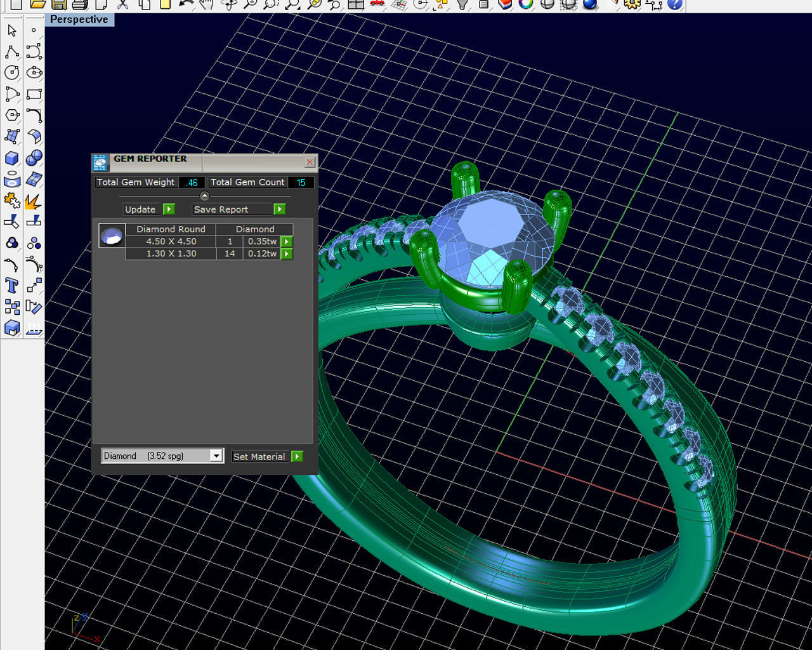Select the Ungroup objects tool
Viewport: 812px width, 650px height.
pyautogui.click(x=34, y=243)
